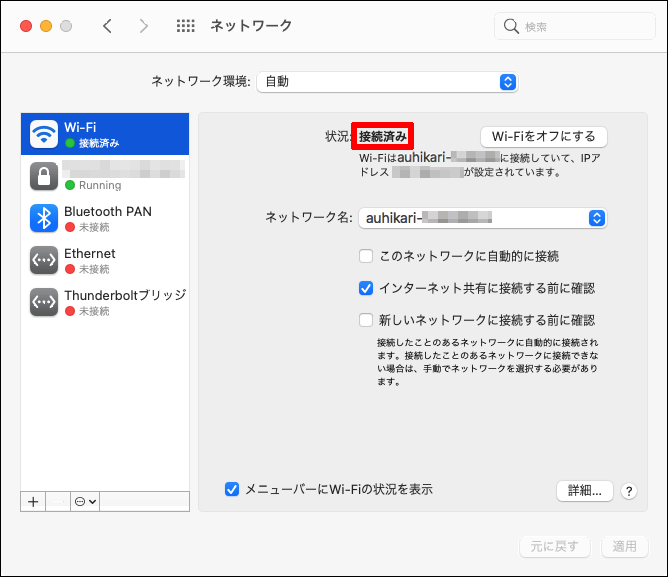Image resolution: width=668 pixels, height=577 pixels.
Task: Open the advanced details button
Action: click(584, 491)
